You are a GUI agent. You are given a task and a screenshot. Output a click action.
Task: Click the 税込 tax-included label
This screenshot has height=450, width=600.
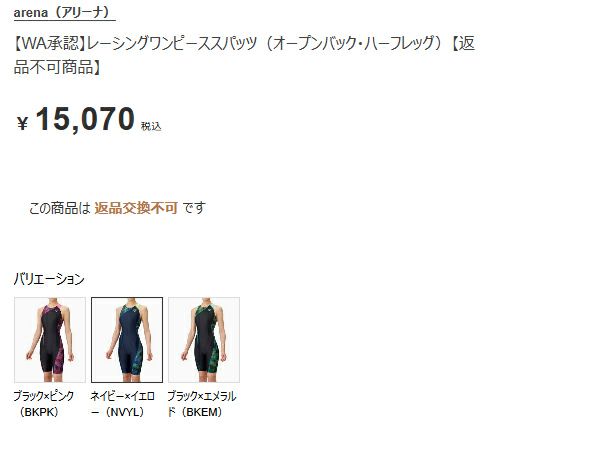tap(151, 126)
